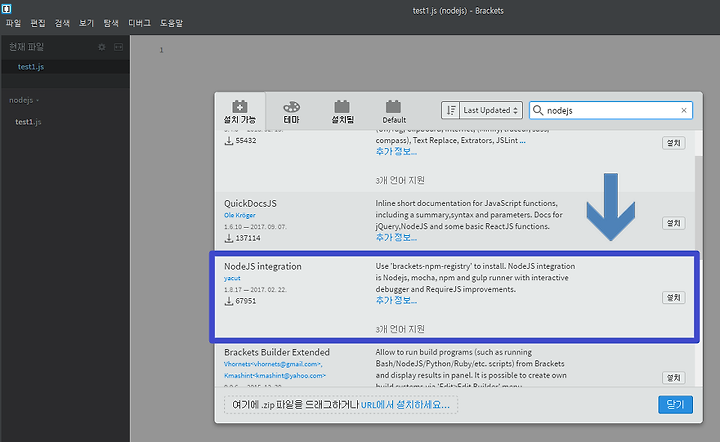Viewport: 720px width, 442px height.
Task: Click the QuickDocsJS extension title
Action: click(250, 203)
